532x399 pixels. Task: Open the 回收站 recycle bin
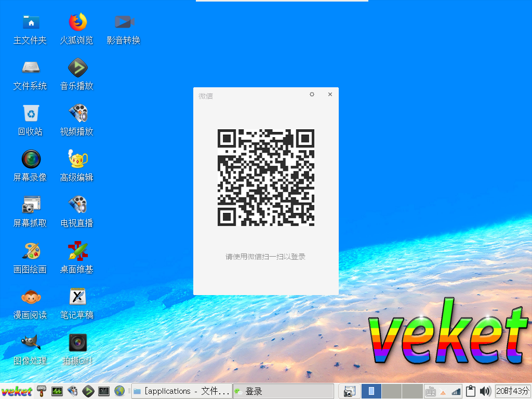[x=31, y=113]
